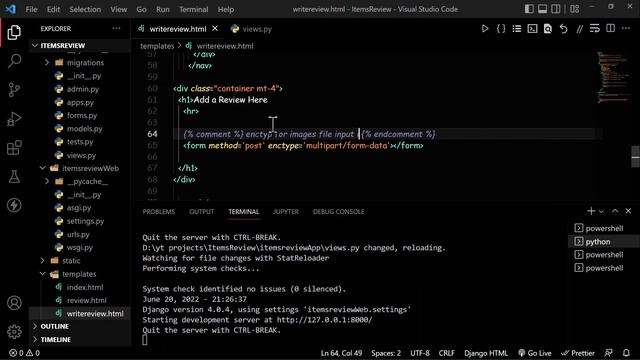640x360 pixels.
Task: Open models.py in the explorer
Action: tap(84, 129)
